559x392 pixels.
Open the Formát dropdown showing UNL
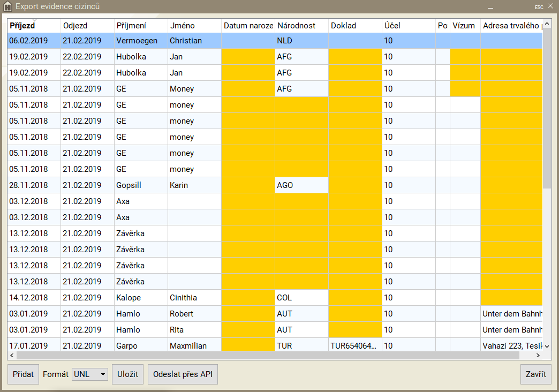click(90, 374)
